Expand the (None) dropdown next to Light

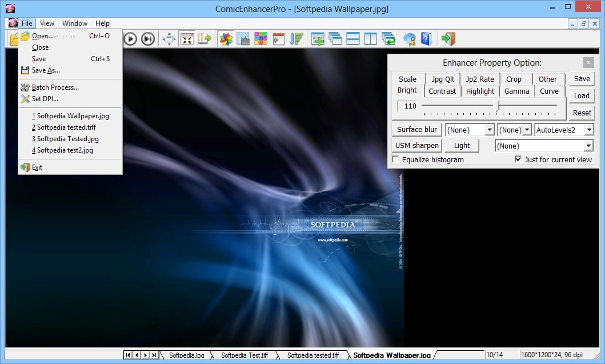point(588,146)
